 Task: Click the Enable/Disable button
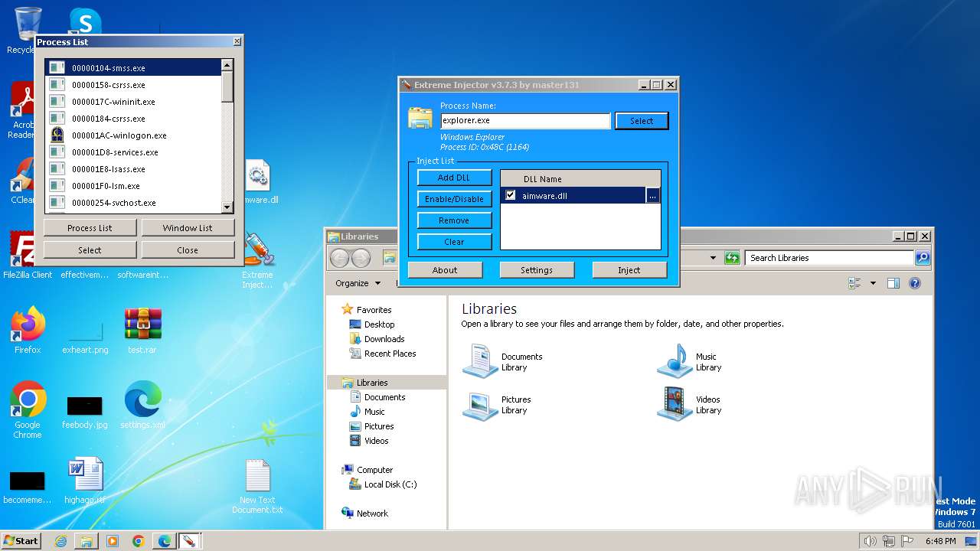point(454,199)
